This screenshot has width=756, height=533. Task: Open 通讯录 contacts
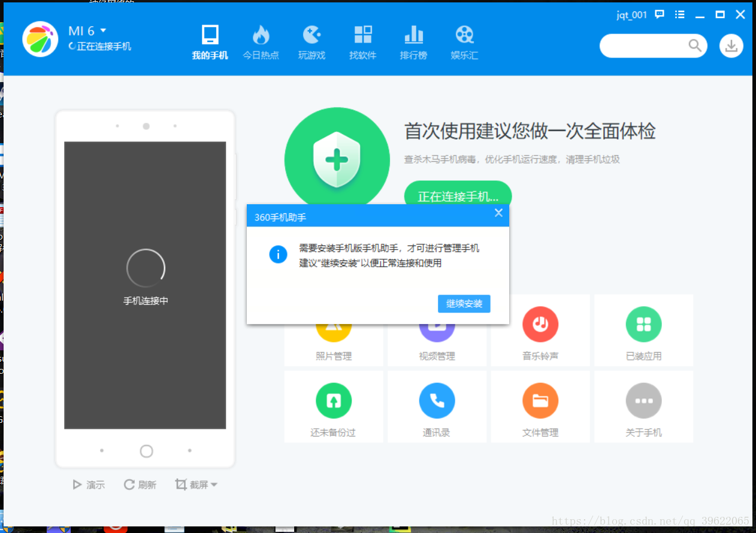(x=437, y=407)
